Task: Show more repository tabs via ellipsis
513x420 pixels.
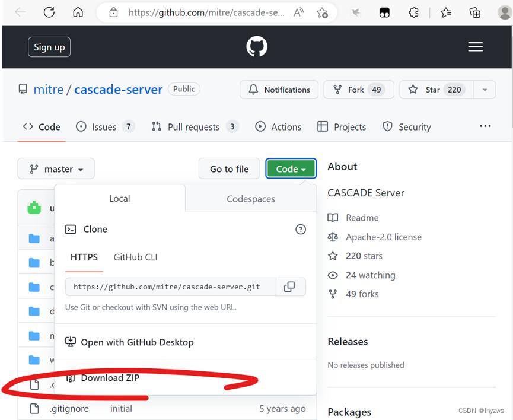Action: tap(485, 126)
